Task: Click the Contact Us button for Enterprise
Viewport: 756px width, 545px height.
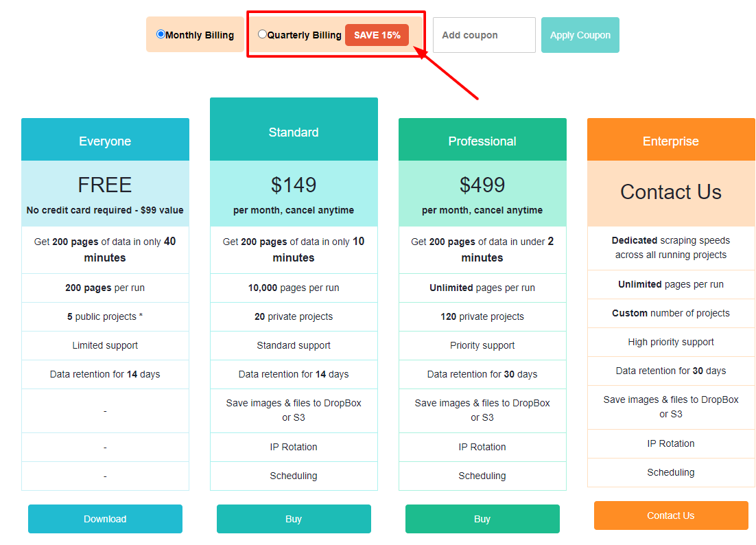Action: 670,515
